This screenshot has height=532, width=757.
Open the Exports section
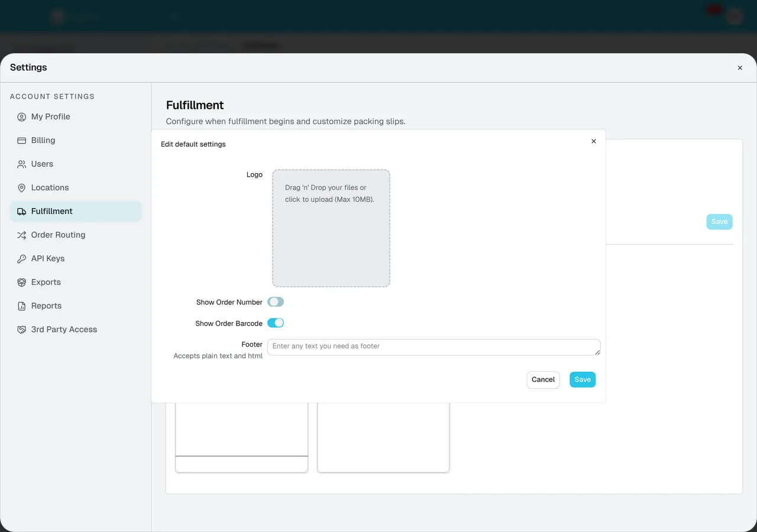click(x=76, y=282)
